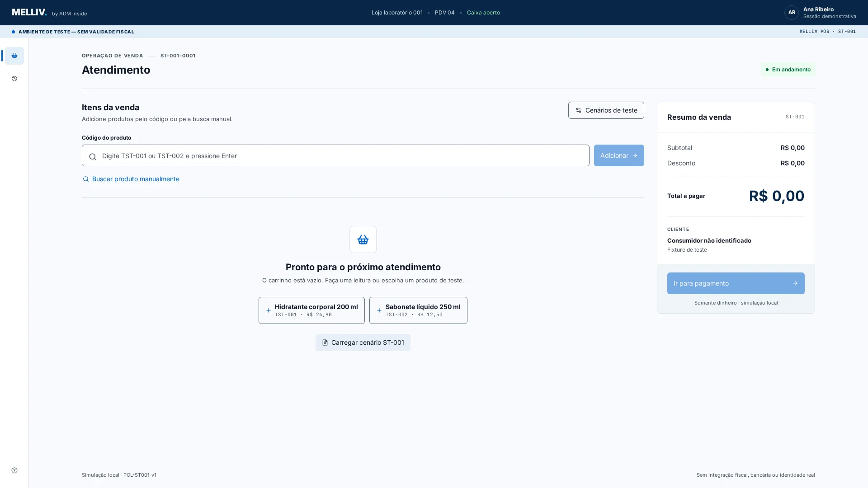Click the Total a pagar R$ 0,00 amount
The height and width of the screenshot is (488, 868).
777,196
